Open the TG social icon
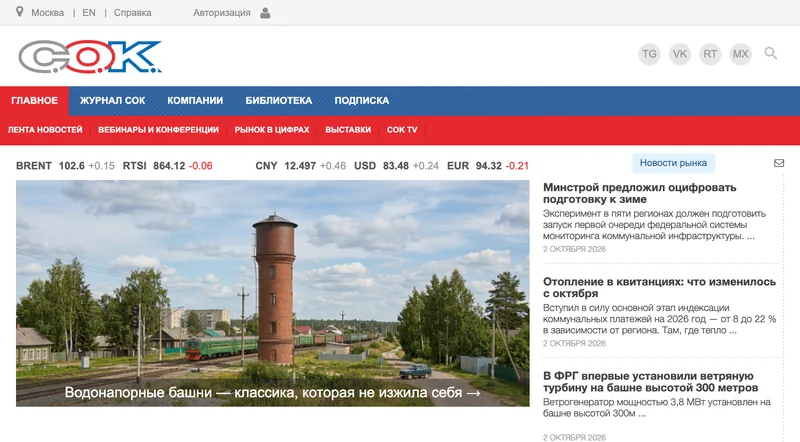This screenshot has width=800, height=442. pos(649,54)
